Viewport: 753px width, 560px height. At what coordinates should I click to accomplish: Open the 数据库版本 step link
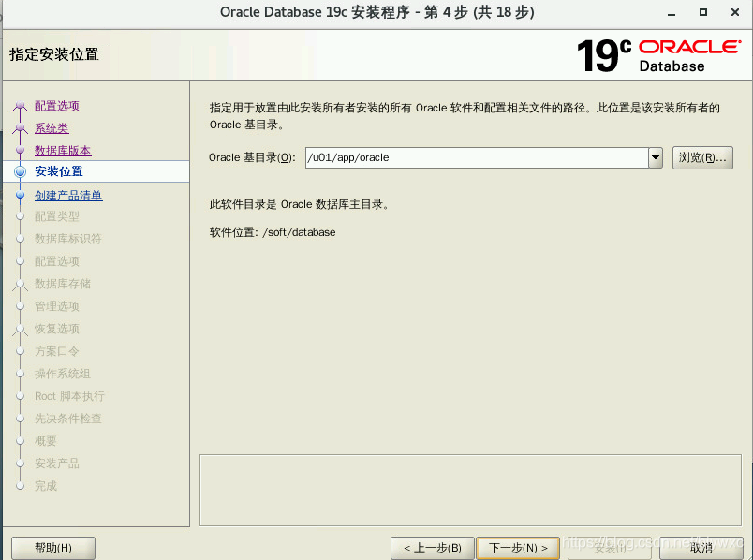pos(63,151)
